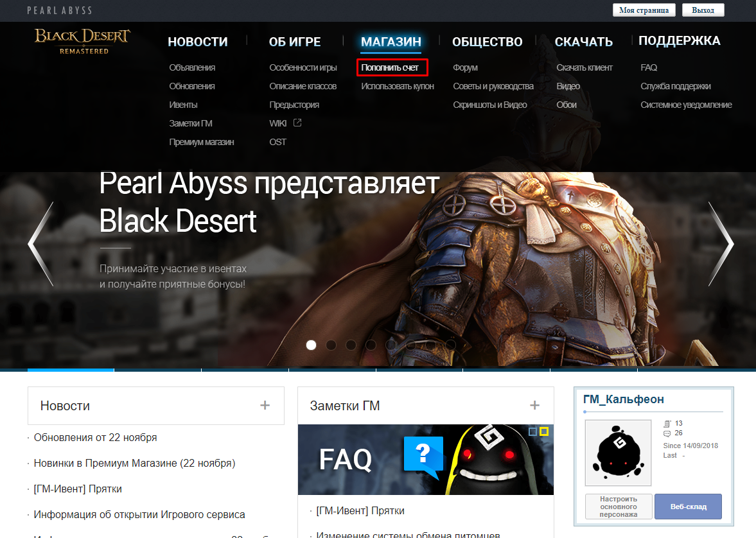The height and width of the screenshot is (538, 756).
Task: Open Обои wallpapers link
Action: [567, 105]
